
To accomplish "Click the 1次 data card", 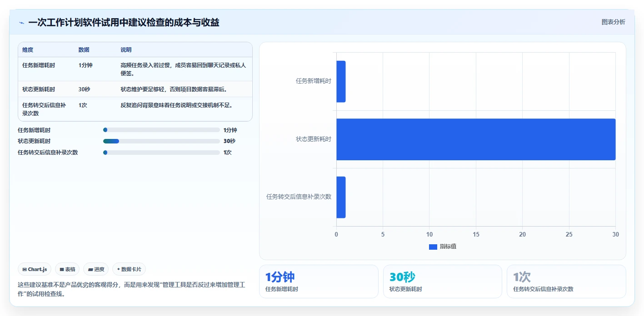I will coord(566,281).
